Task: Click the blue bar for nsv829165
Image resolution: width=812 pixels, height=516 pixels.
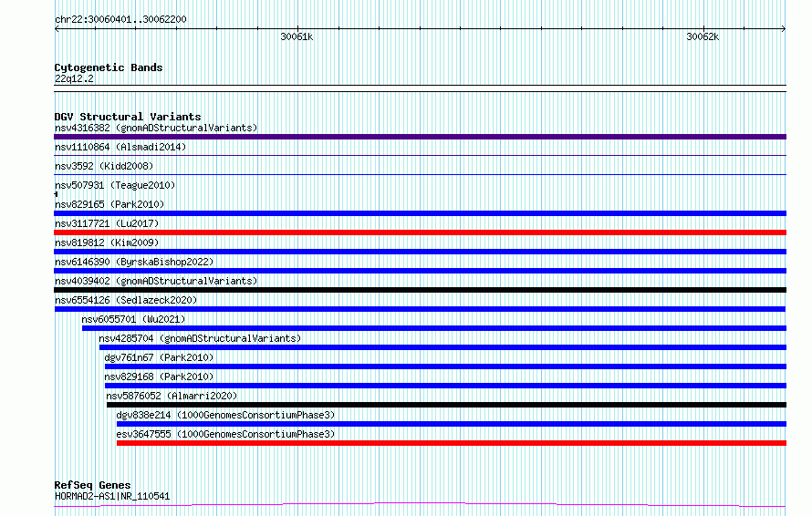Action: pyautogui.click(x=420, y=213)
